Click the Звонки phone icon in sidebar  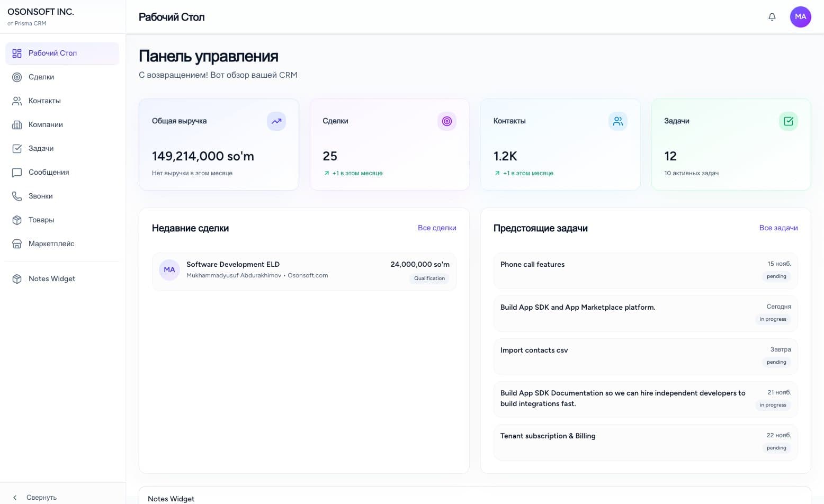(17, 196)
